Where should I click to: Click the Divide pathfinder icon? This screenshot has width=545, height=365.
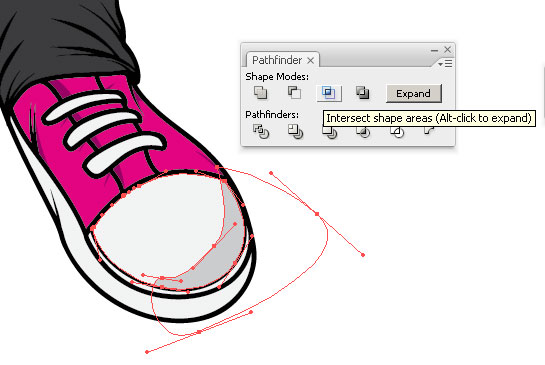click(261, 132)
